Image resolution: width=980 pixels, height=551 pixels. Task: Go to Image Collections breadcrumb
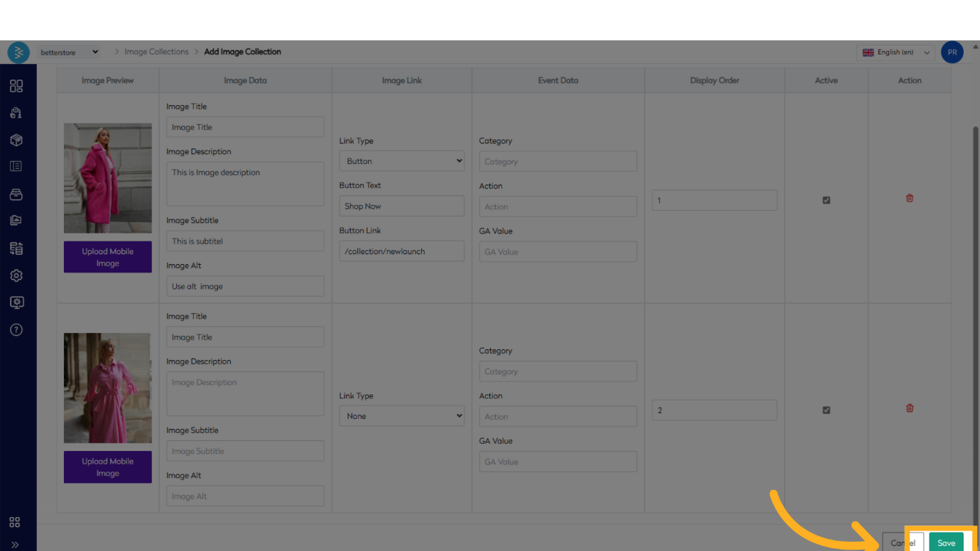pos(156,52)
